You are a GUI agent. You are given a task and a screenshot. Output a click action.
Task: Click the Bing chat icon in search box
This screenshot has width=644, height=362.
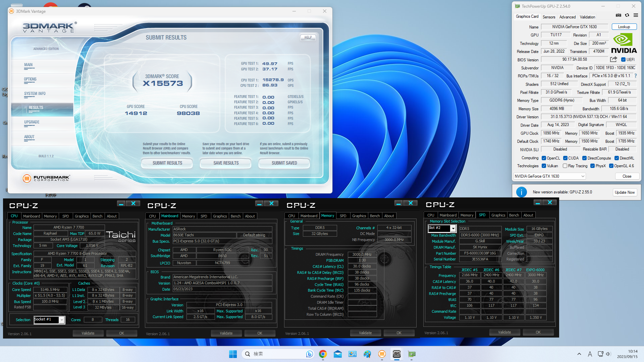tap(309, 354)
